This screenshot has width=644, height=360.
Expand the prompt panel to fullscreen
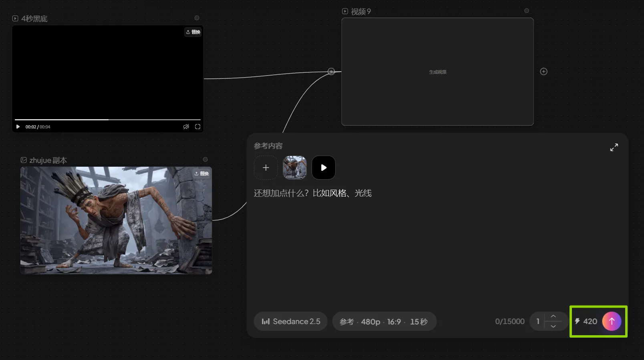coord(614,147)
